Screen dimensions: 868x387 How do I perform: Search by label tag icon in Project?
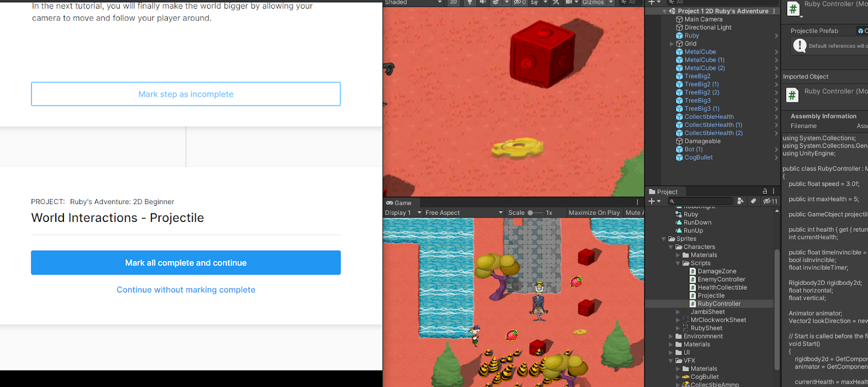click(x=753, y=201)
